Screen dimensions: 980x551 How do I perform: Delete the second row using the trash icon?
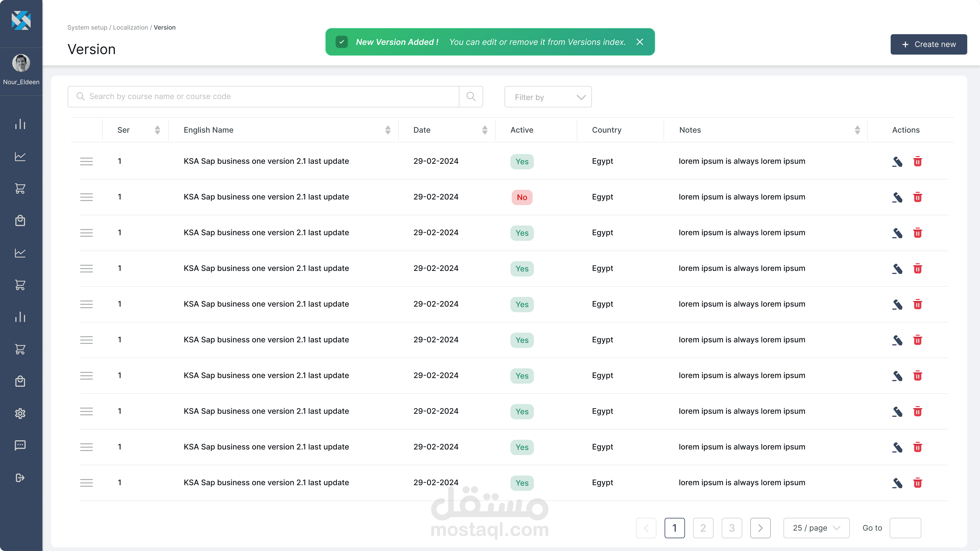tap(917, 197)
